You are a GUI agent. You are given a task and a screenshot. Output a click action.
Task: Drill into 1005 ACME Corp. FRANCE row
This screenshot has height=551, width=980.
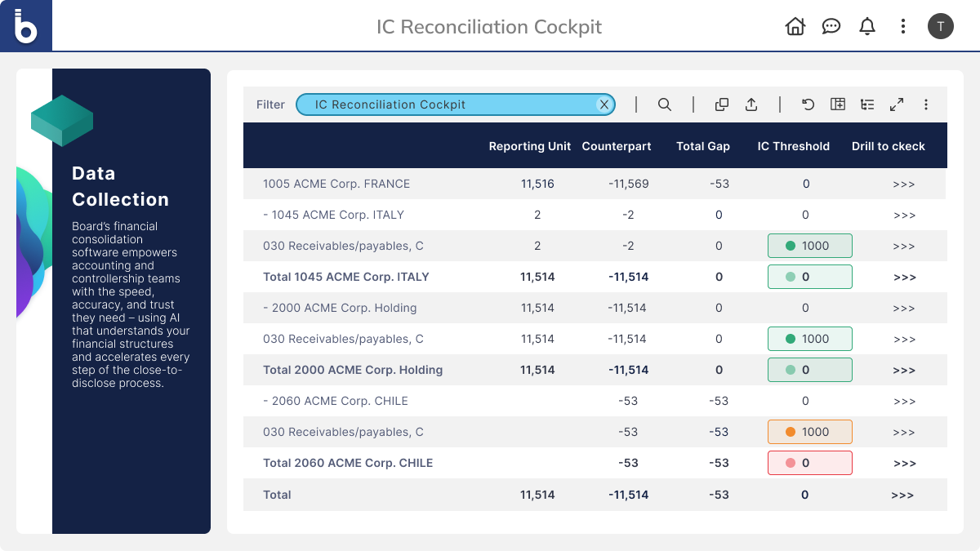(903, 184)
